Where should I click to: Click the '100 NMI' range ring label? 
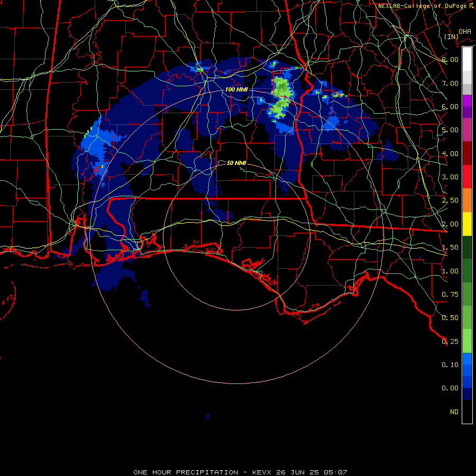[x=236, y=89]
